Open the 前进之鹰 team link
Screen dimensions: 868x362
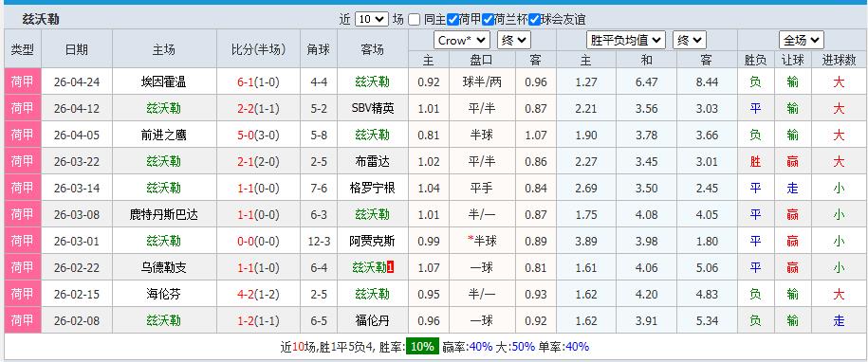point(164,136)
